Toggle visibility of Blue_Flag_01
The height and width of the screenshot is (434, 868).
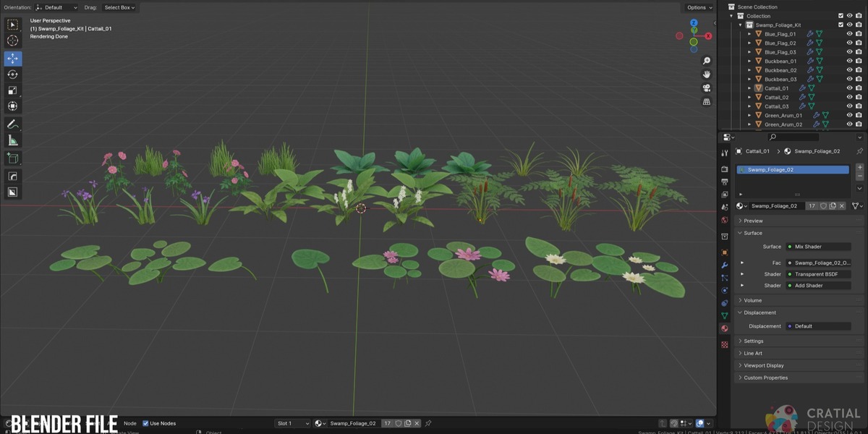coord(850,34)
